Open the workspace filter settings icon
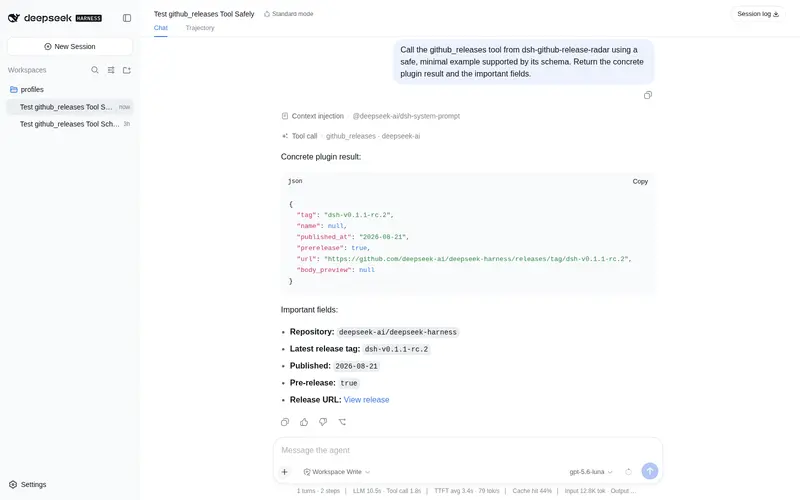The image size is (800, 500). coord(111,70)
